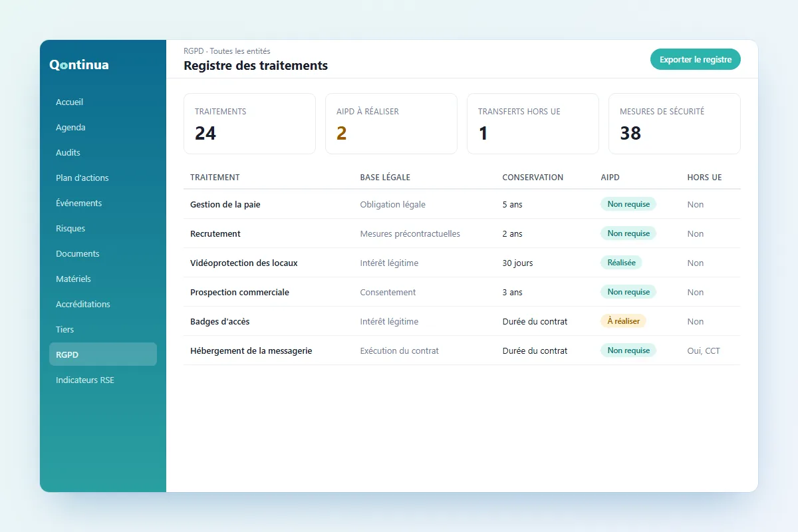Open Documents in the sidebar

pyautogui.click(x=103, y=253)
